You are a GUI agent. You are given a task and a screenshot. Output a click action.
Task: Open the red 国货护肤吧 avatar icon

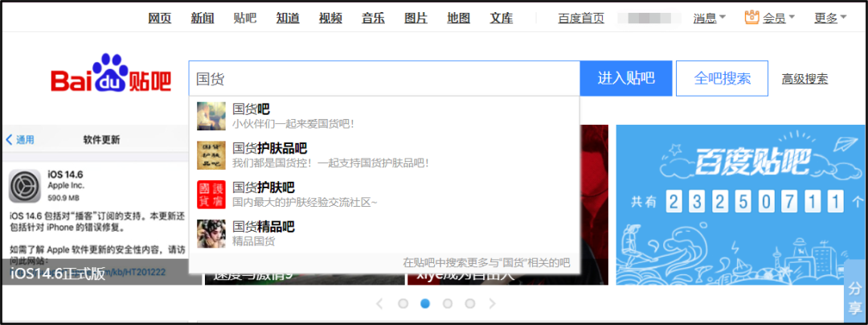coord(211,195)
